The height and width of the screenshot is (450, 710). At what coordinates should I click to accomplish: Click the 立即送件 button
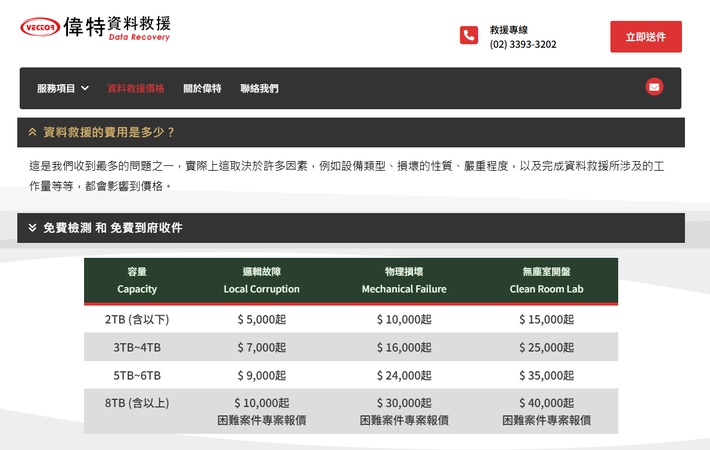pos(646,37)
